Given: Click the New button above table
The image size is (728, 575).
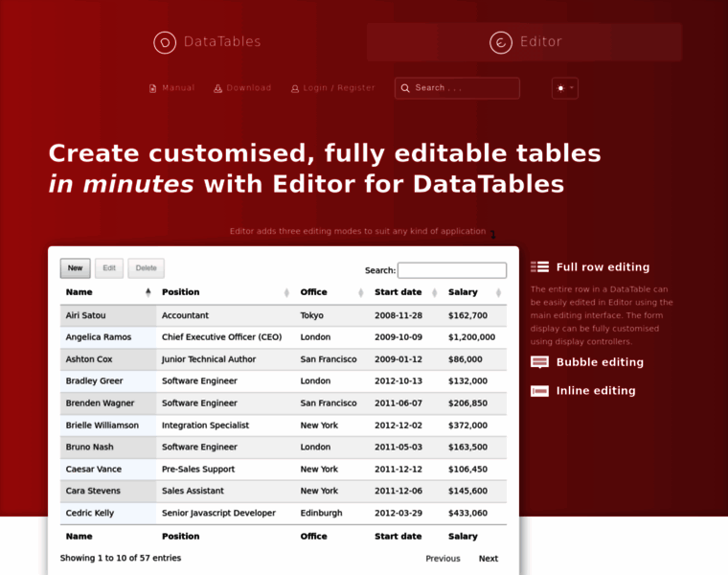Looking at the screenshot, I should click(76, 268).
